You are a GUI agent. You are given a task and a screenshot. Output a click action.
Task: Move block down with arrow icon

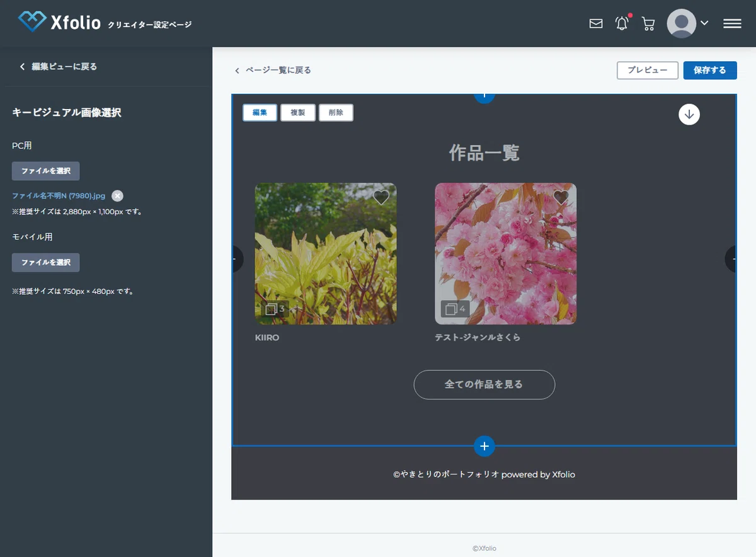(x=689, y=114)
